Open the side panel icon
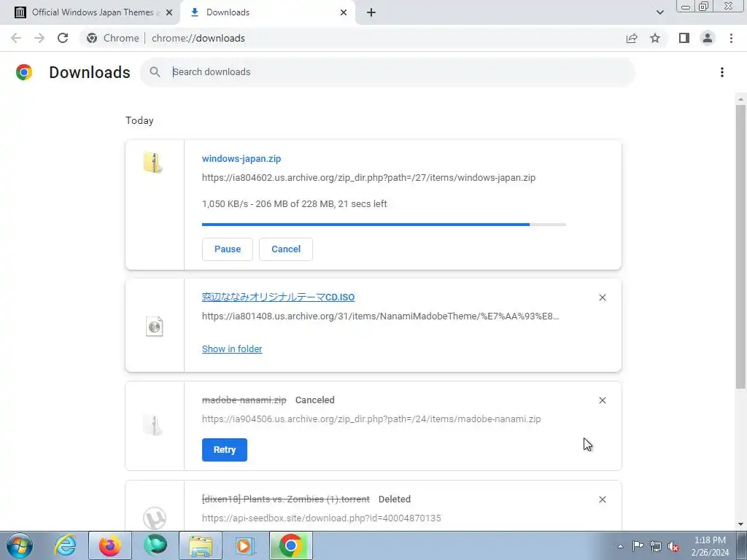 pyautogui.click(x=684, y=38)
